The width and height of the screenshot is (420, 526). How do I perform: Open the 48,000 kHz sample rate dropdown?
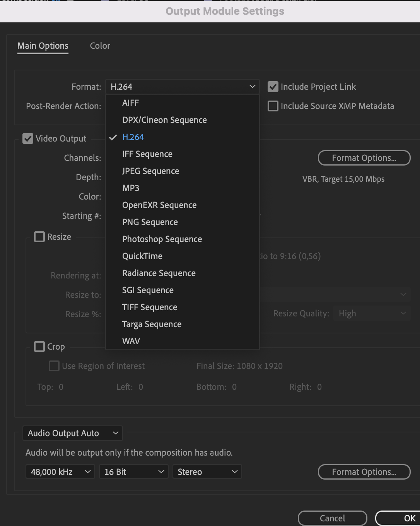[60, 471]
